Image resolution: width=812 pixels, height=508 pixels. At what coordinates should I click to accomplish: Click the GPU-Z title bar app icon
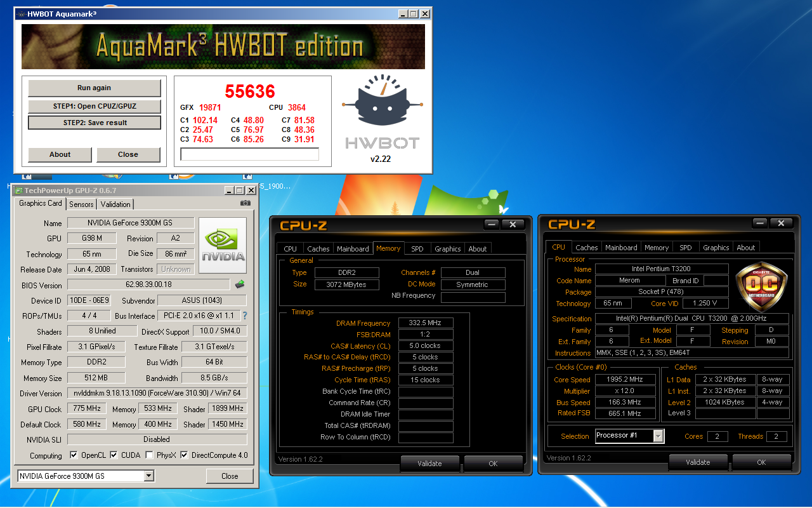tap(18, 190)
